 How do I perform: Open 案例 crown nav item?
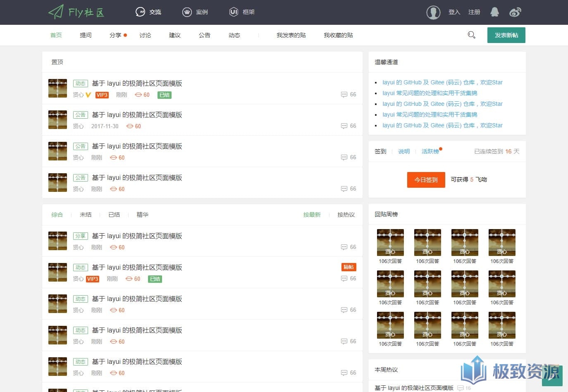pyautogui.click(x=195, y=12)
